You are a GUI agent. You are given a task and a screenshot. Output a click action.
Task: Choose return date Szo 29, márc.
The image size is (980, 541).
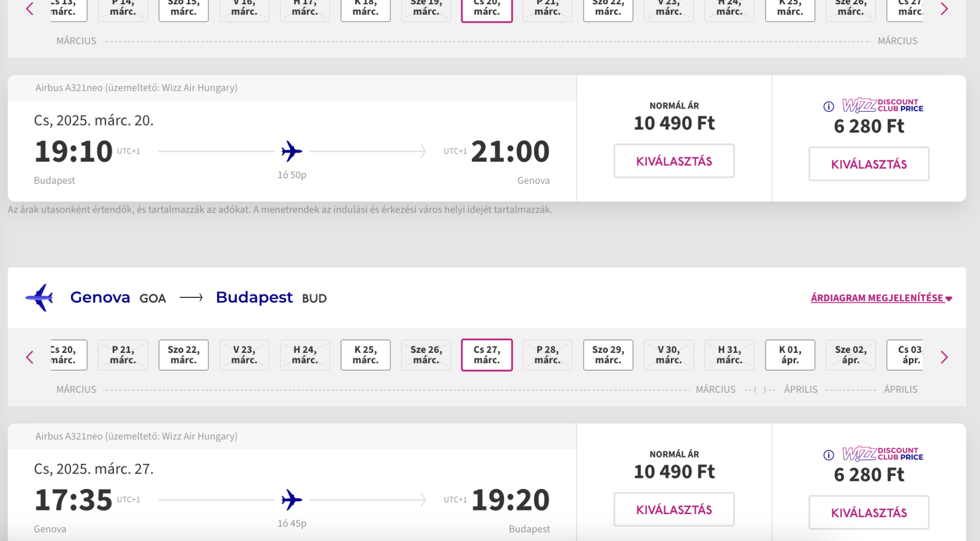pyautogui.click(x=608, y=355)
